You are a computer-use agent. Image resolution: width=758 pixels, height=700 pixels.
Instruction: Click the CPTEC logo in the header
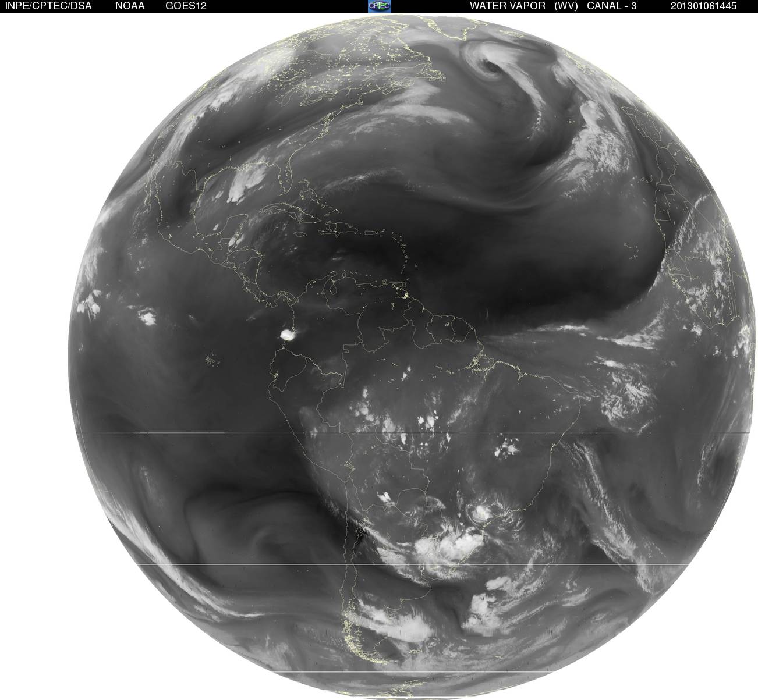[x=380, y=6]
